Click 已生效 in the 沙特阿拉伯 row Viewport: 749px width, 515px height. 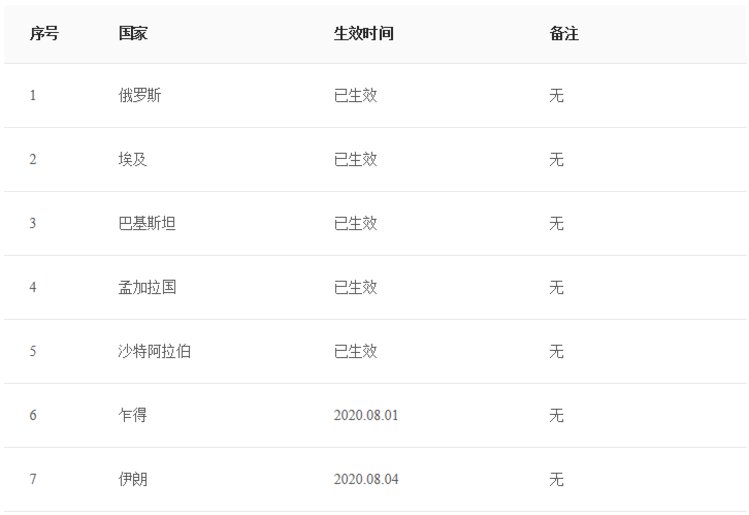355,352
